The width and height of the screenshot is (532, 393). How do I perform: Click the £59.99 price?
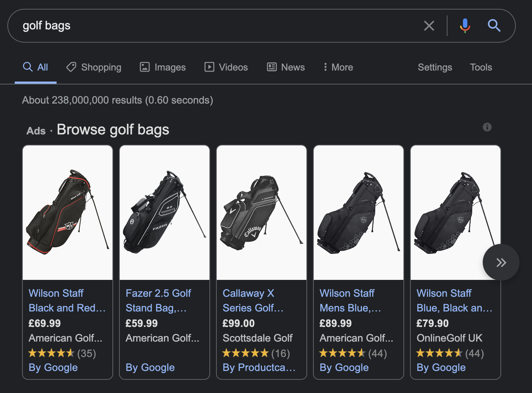[x=142, y=323]
